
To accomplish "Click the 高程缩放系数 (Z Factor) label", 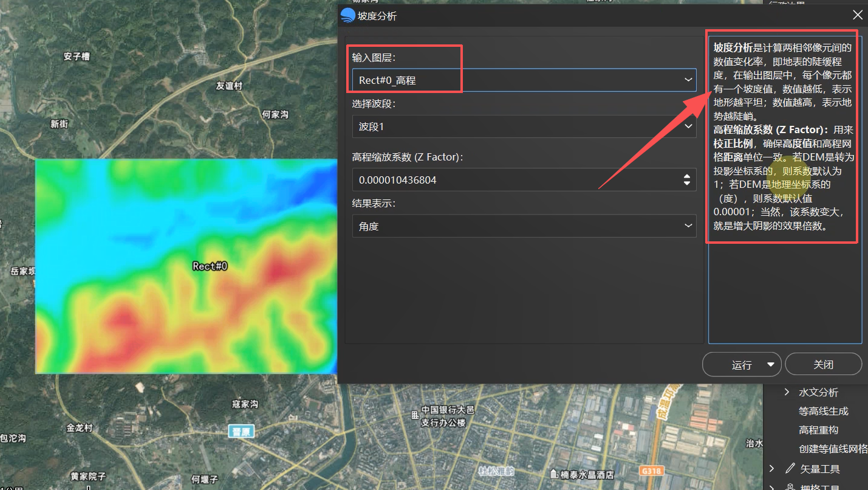I will 408,157.
